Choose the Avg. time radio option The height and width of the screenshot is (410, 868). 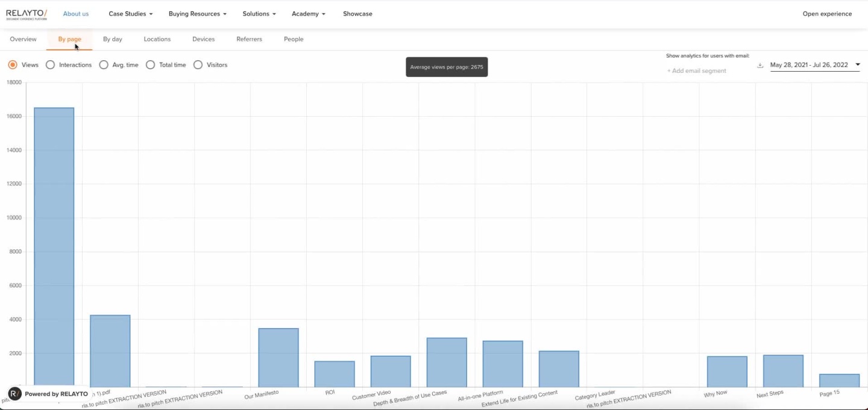coord(104,65)
